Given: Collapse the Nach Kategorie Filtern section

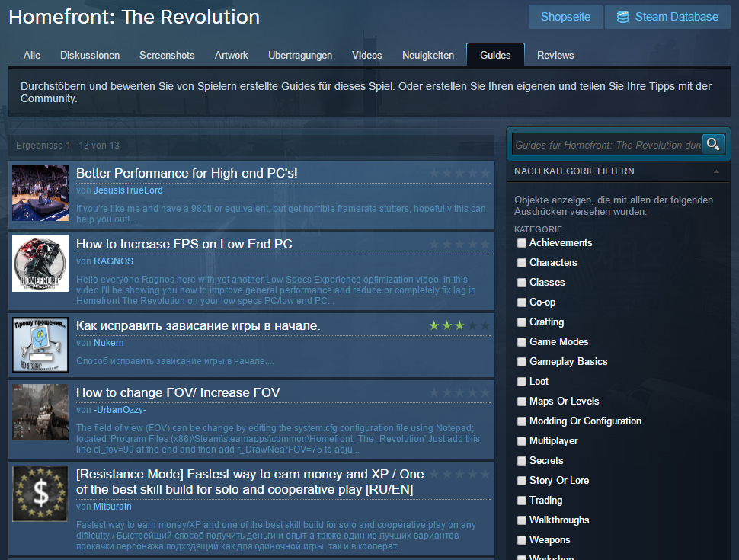Looking at the screenshot, I should 618,171.
